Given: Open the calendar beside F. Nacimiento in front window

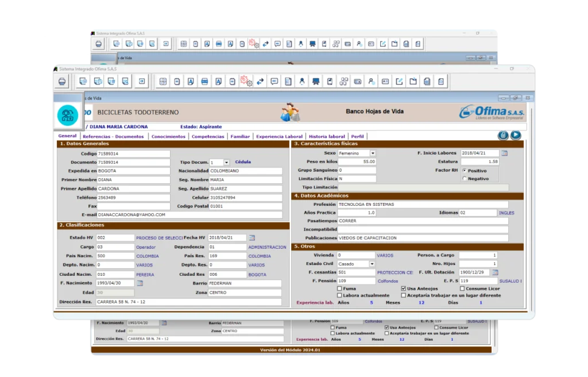Looking at the screenshot, I should tap(140, 283).
